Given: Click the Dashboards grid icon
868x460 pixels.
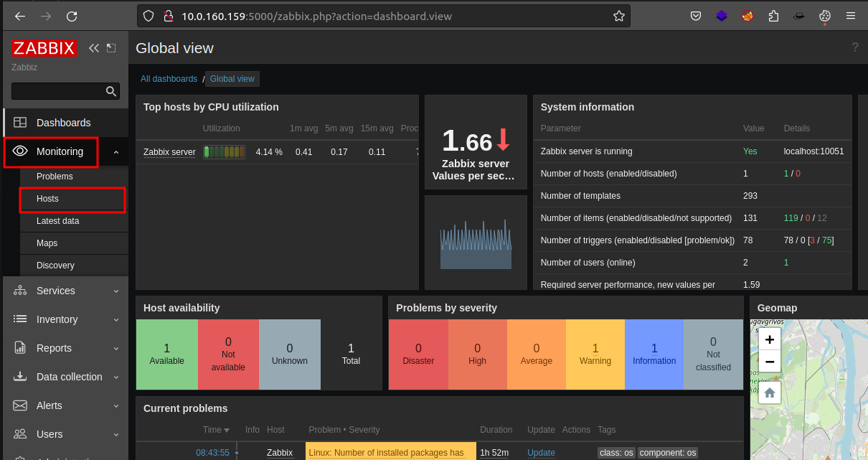Looking at the screenshot, I should [20, 123].
